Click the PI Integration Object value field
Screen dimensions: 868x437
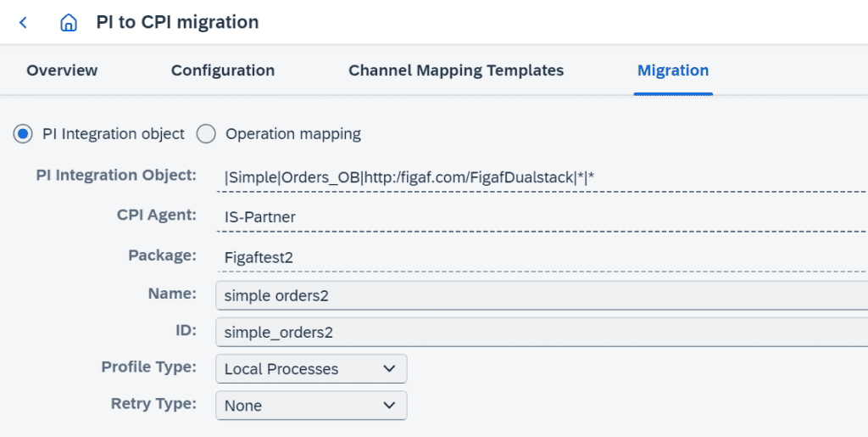(542, 178)
